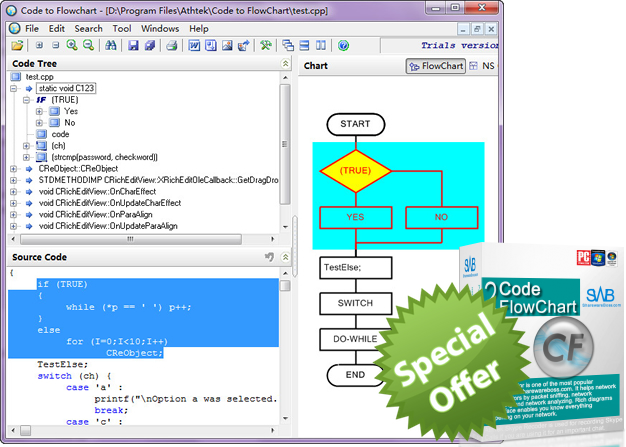Expand the CReObject::CReObject node
The height and width of the screenshot is (447, 626).
point(13,169)
